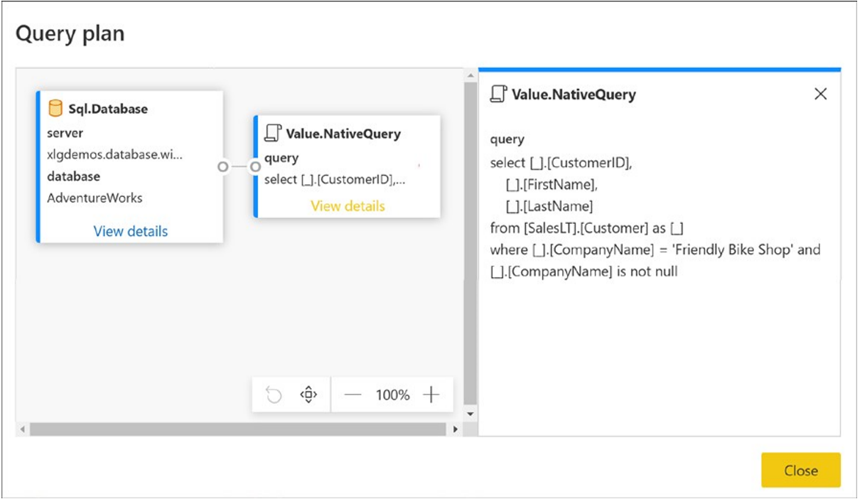
Task: Select the Value.NativeQuery node title
Action: coord(343,134)
